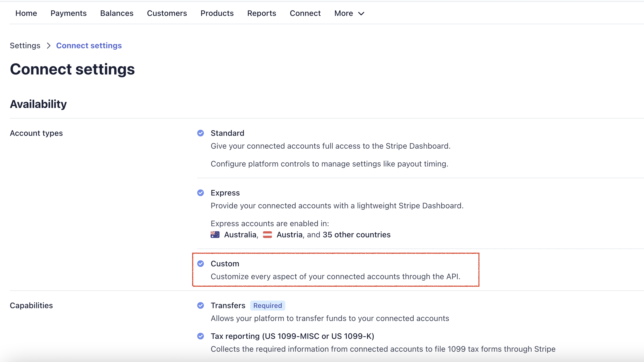Click the Australia flag icon
The height and width of the screenshot is (362, 644).
click(x=215, y=235)
